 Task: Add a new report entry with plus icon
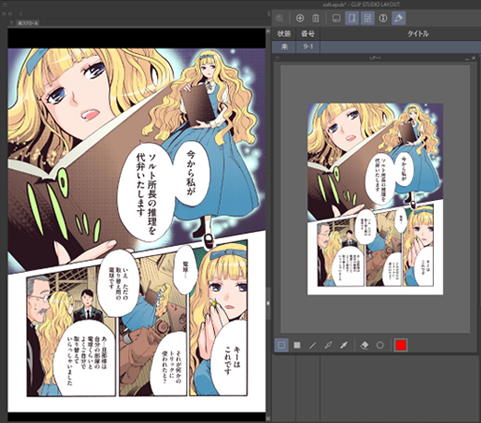tap(300, 18)
